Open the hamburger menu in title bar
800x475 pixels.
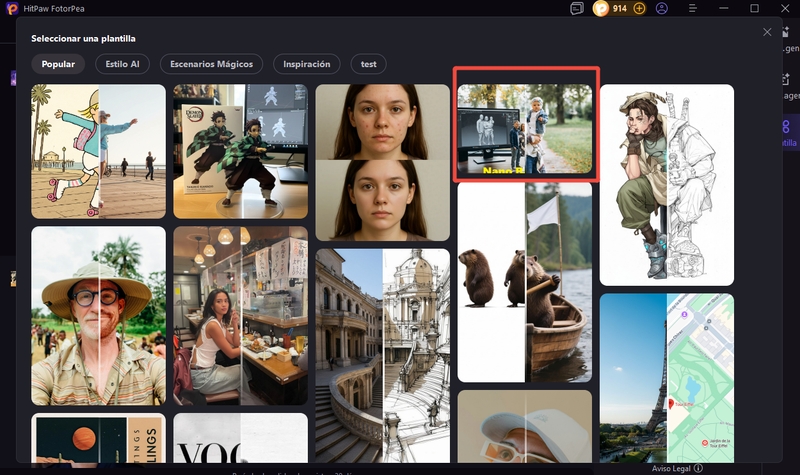pos(693,8)
